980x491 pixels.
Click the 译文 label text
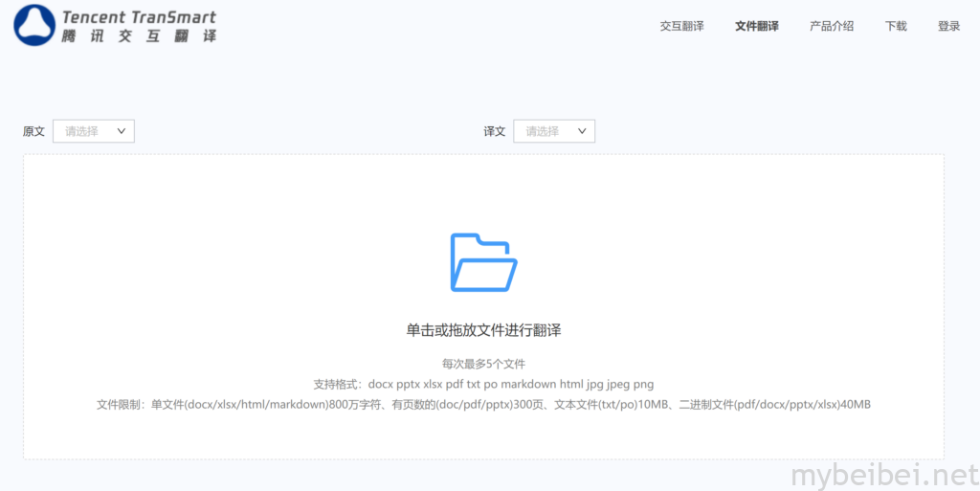tap(494, 131)
